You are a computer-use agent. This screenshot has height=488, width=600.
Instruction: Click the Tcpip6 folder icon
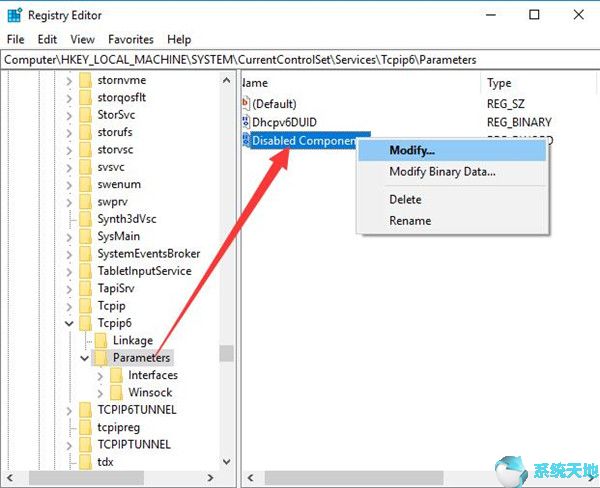point(85,323)
